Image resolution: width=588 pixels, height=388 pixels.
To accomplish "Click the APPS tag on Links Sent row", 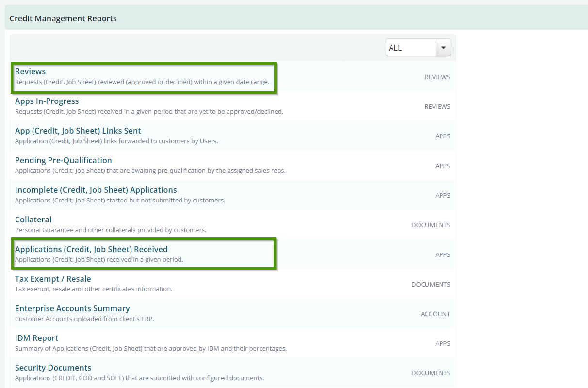I will 443,136.
